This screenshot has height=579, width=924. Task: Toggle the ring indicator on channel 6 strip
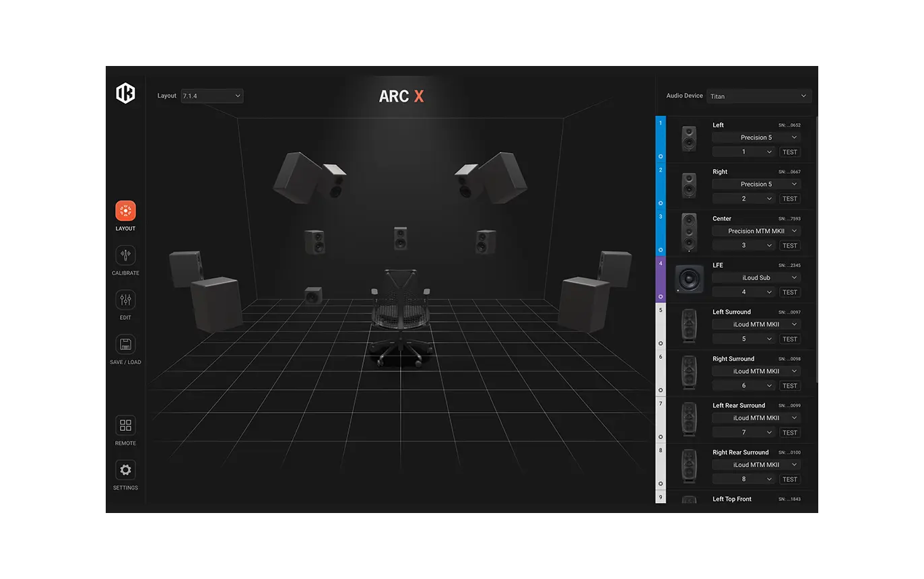tap(661, 390)
